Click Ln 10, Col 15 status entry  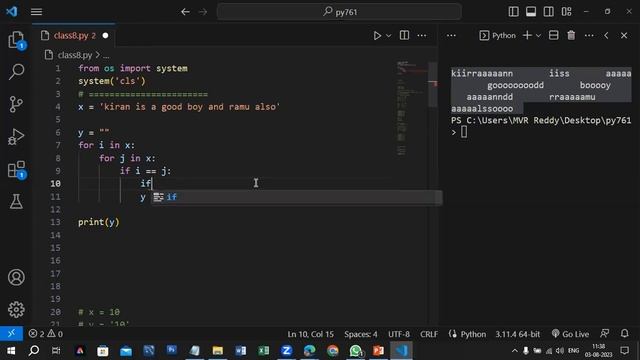coord(310,334)
